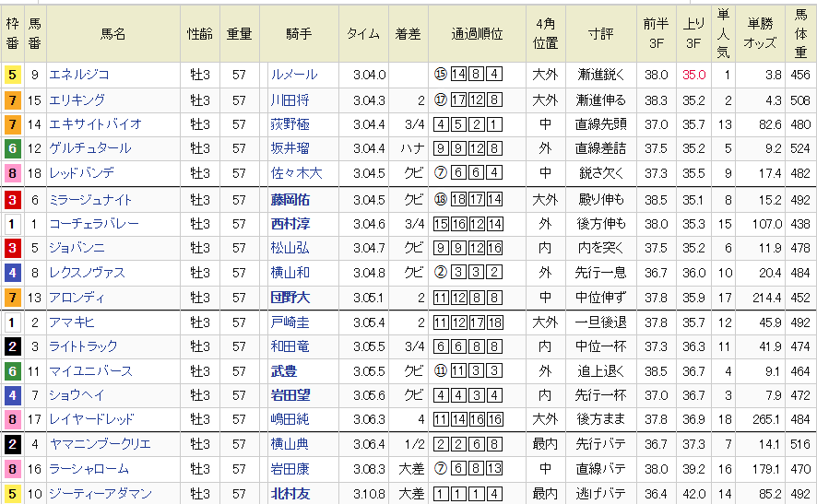817x504 pixels.
Task: Click the 寸評 column header
Action: point(601,34)
